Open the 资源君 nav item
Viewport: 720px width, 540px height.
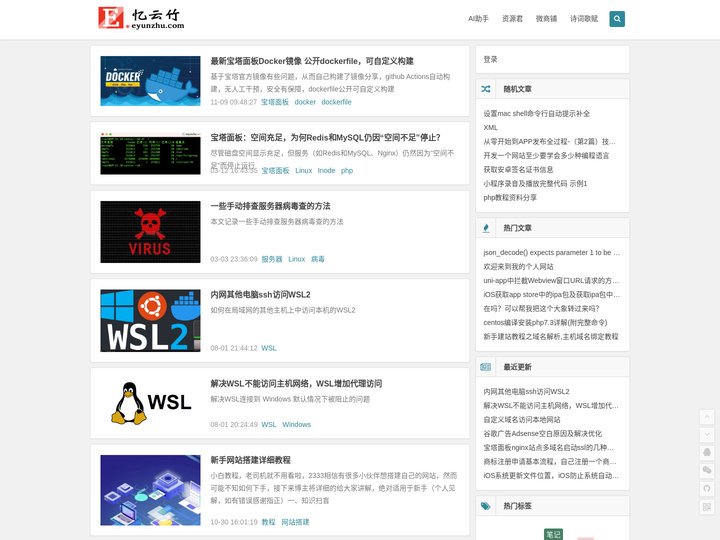coord(512,19)
